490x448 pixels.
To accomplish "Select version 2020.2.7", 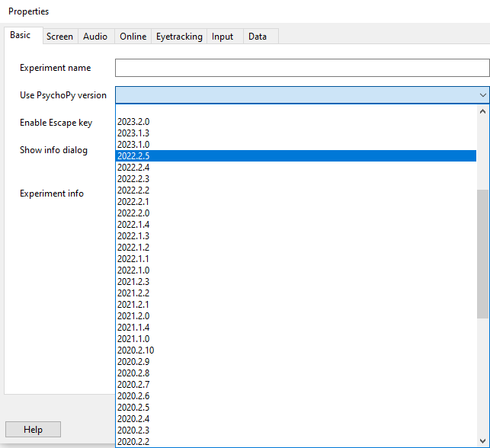I will coord(296,385).
